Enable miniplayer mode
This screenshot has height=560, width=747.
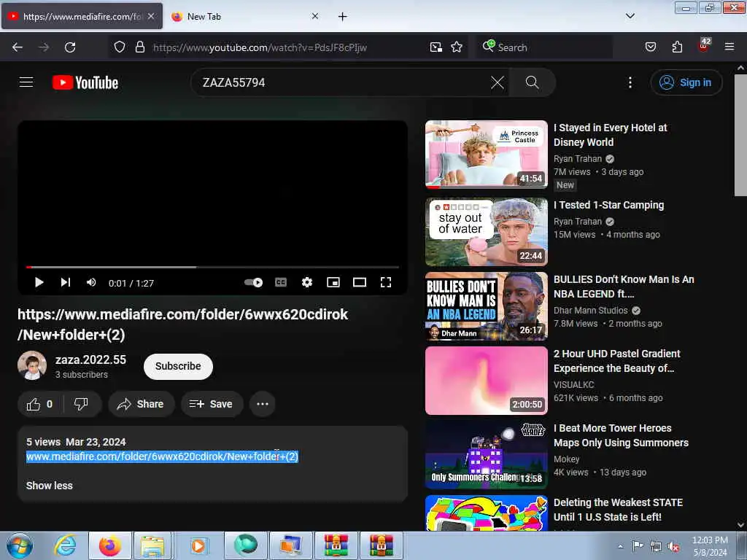click(x=333, y=282)
